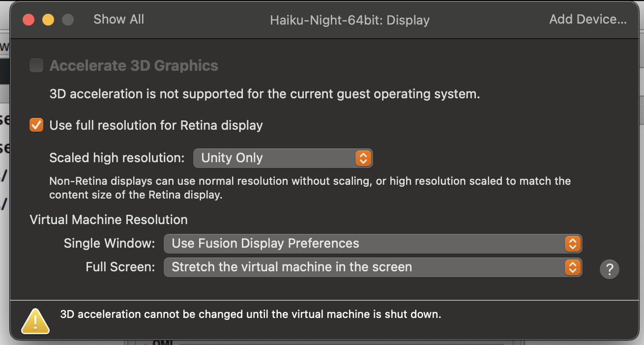Viewport: 644px width, 345px height.
Task: Close the Display settings window
Action: coord(29,20)
